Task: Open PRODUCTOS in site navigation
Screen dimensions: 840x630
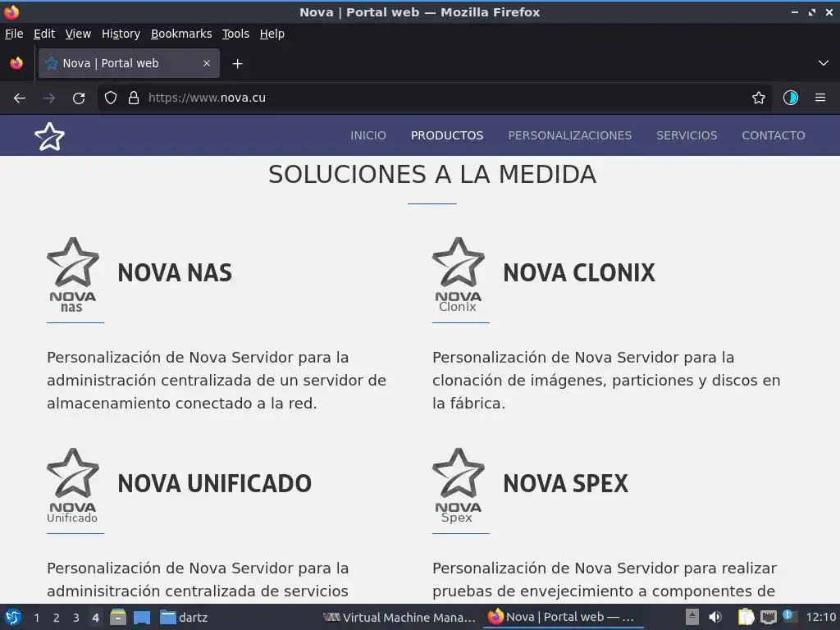Action: click(x=447, y=135)
